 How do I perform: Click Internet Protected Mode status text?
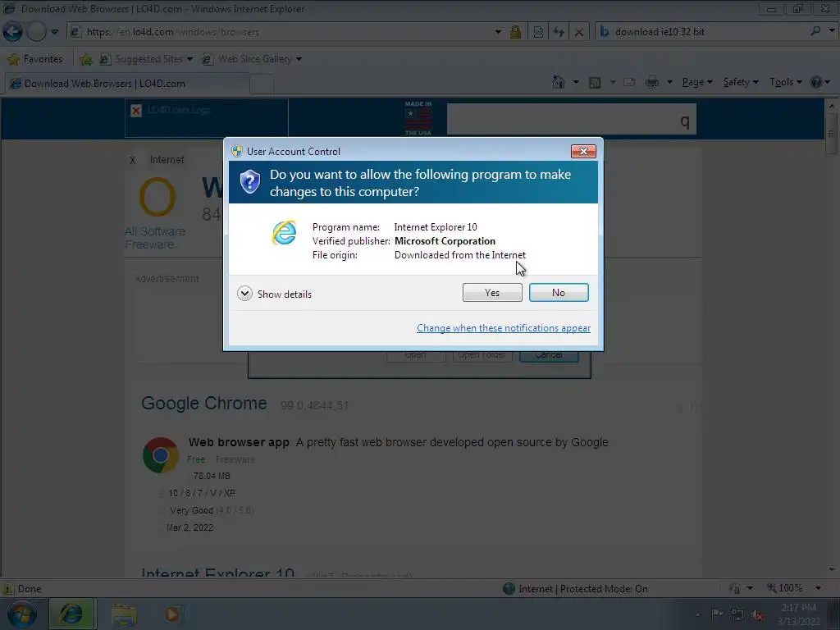(x=583, y=589)
